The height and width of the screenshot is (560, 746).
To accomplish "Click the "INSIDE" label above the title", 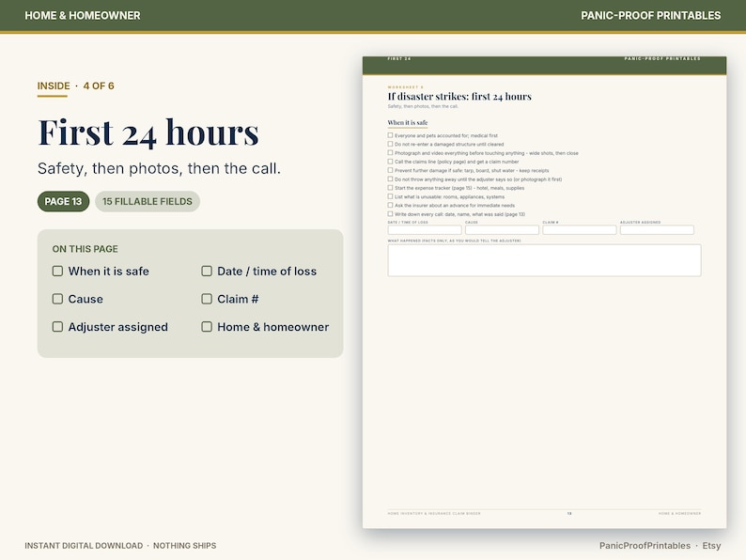I will pos(54,86).
